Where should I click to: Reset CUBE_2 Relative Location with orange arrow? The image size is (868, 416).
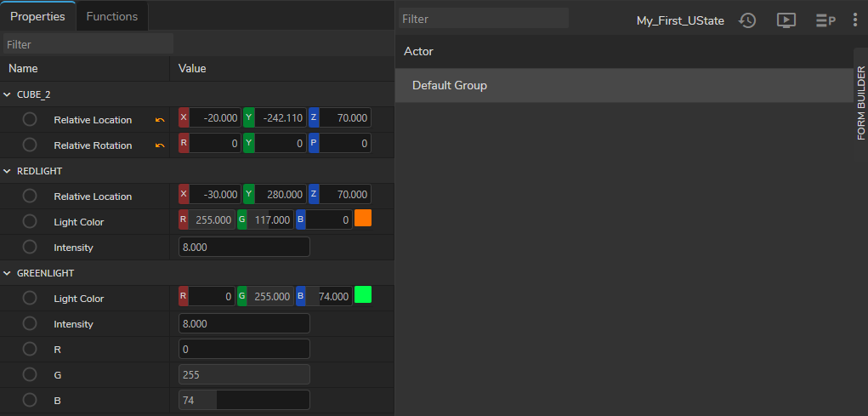tap(160, 120)
